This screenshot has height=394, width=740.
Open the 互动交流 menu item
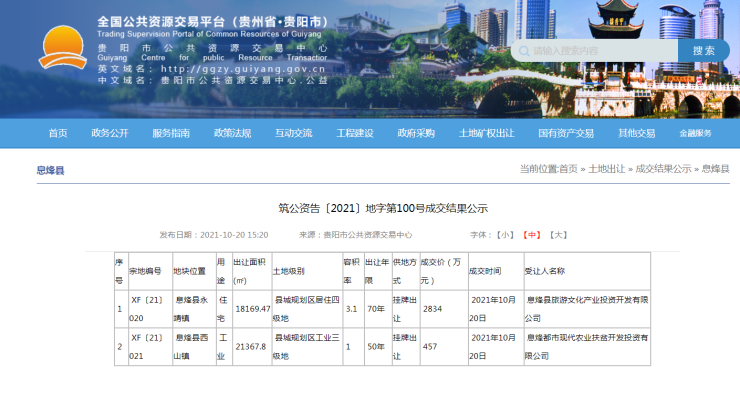(x=294, y=134)
